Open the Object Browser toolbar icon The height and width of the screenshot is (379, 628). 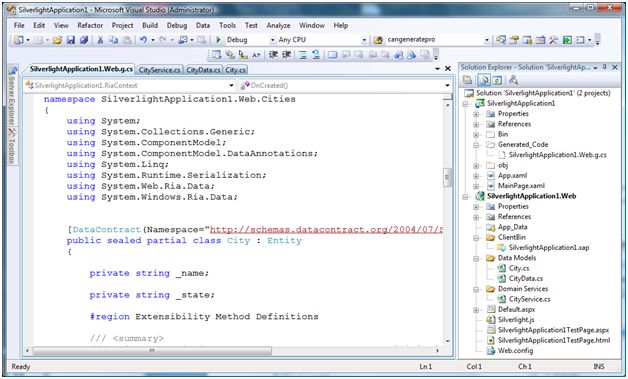541,40
